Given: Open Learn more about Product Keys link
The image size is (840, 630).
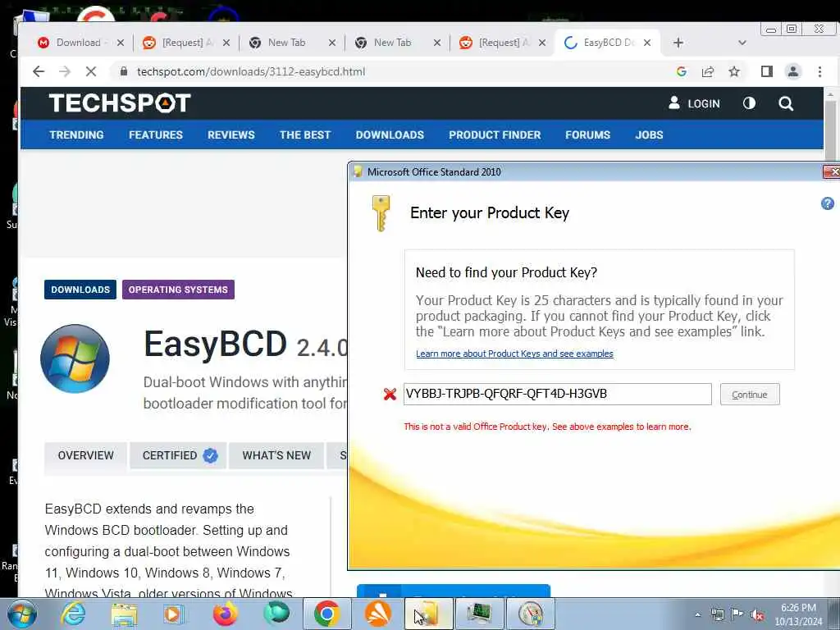Looking at the screenshot, I should tap(514, 354).
